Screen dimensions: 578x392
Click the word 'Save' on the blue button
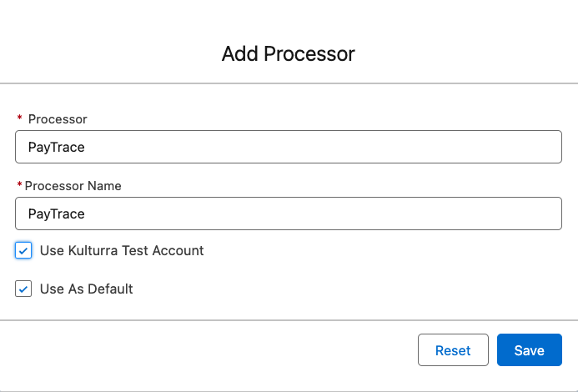tap(529, 350)
